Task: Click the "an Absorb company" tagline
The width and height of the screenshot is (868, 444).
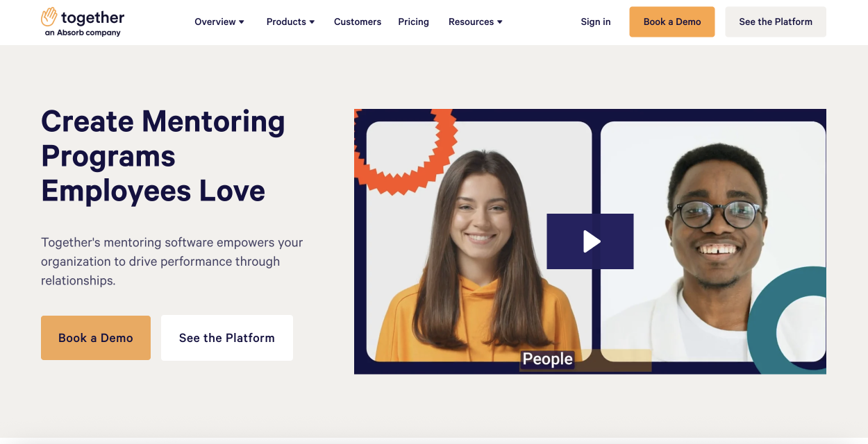Action: [83, 33]
